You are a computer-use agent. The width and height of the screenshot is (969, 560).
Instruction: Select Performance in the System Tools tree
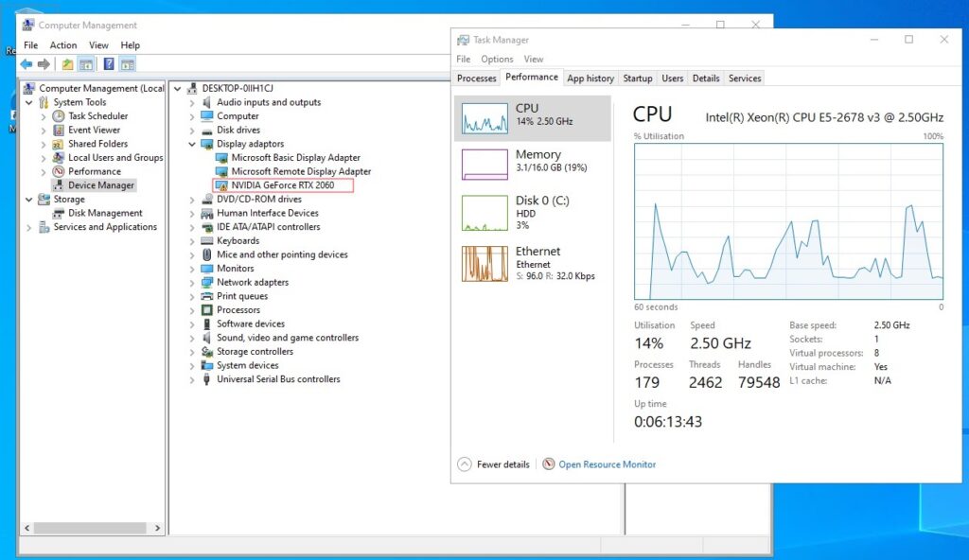click(94, 171)
